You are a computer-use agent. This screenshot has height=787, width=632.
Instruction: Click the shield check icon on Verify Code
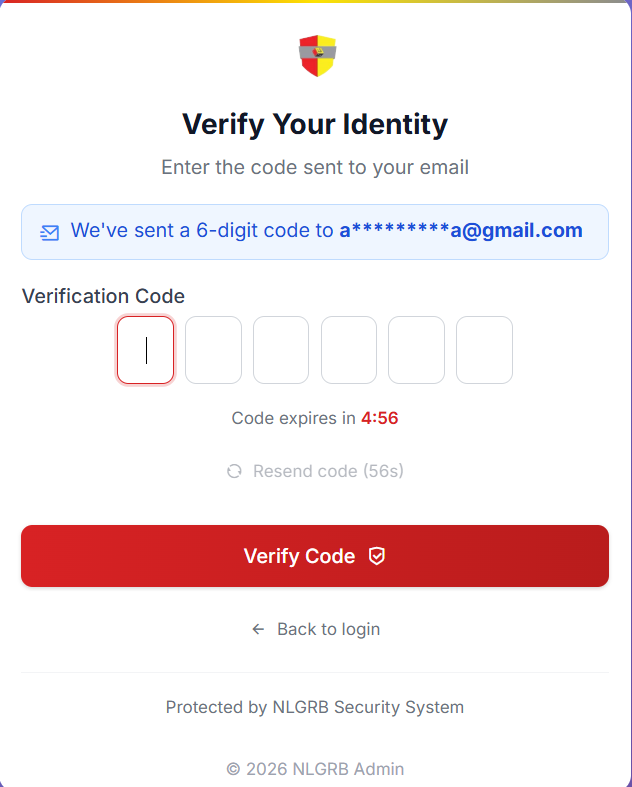pos(377,556)
